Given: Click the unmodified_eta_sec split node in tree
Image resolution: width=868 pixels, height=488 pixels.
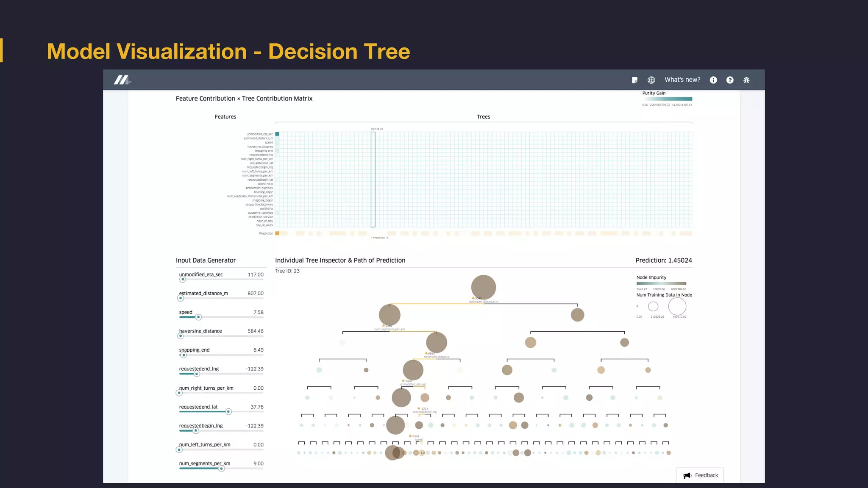Looking at the screenshot, I should click(413, 370).
